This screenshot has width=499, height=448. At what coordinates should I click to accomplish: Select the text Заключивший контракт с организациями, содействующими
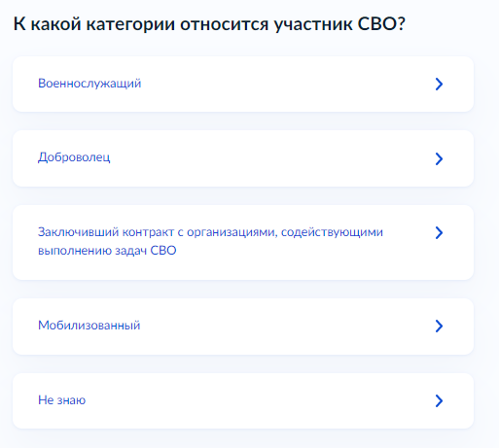tap(210, 232)
